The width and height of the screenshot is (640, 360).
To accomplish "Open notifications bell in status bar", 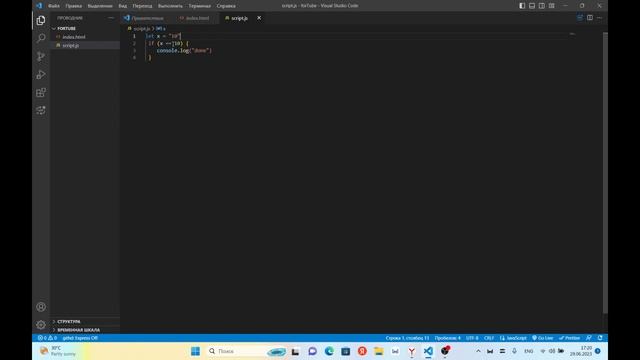I will 600,338.
